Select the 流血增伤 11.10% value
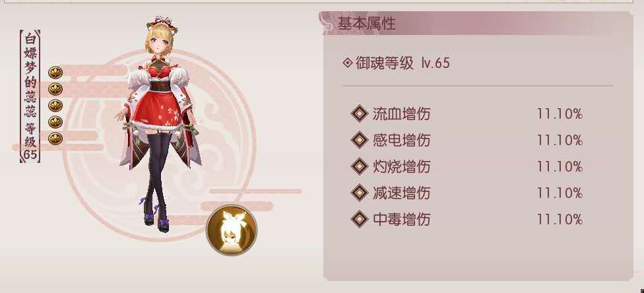The image size is (644, 293). pos(560,114)
